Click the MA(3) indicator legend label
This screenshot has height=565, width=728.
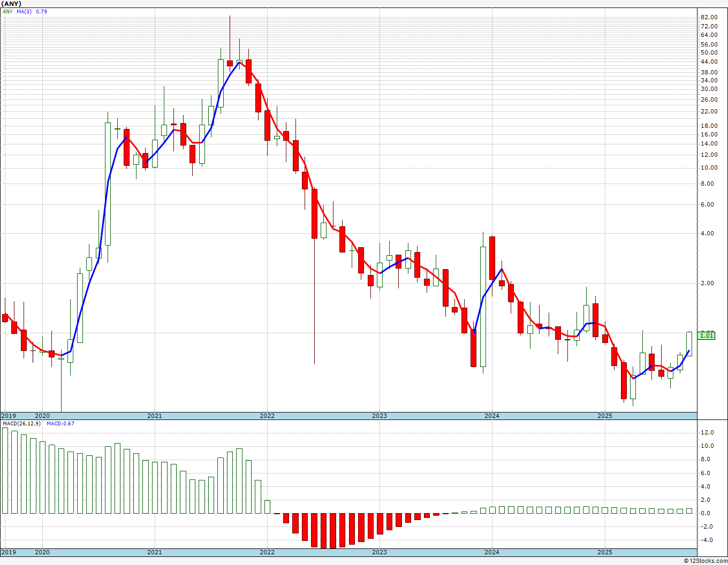point(24,11)
